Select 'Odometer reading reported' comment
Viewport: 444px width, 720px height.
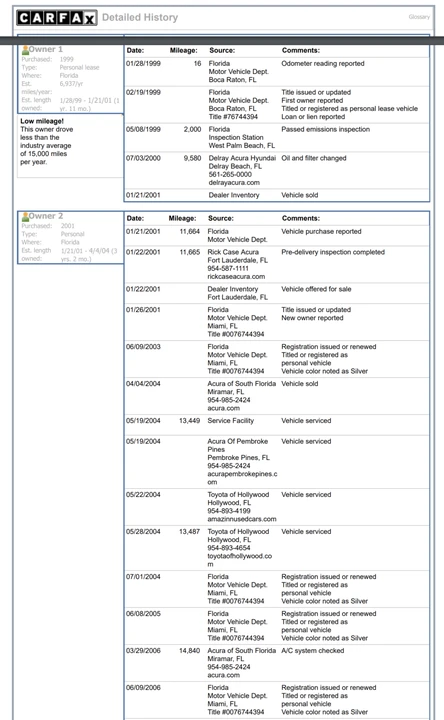(323, 64)
